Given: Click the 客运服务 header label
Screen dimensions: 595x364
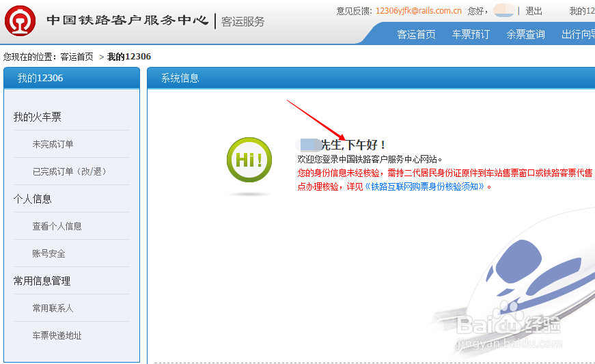Looking at the screenshot, I should 243,22.
